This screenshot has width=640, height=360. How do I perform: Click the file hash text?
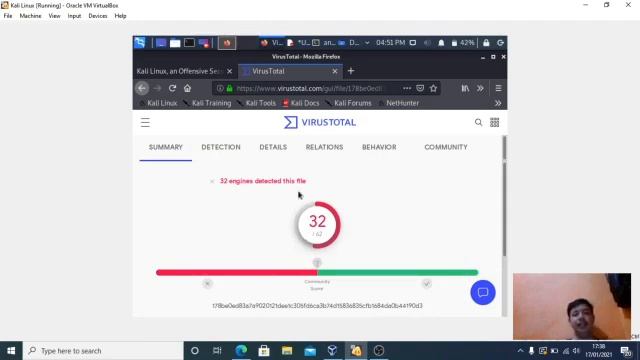[x=318, y=305]
